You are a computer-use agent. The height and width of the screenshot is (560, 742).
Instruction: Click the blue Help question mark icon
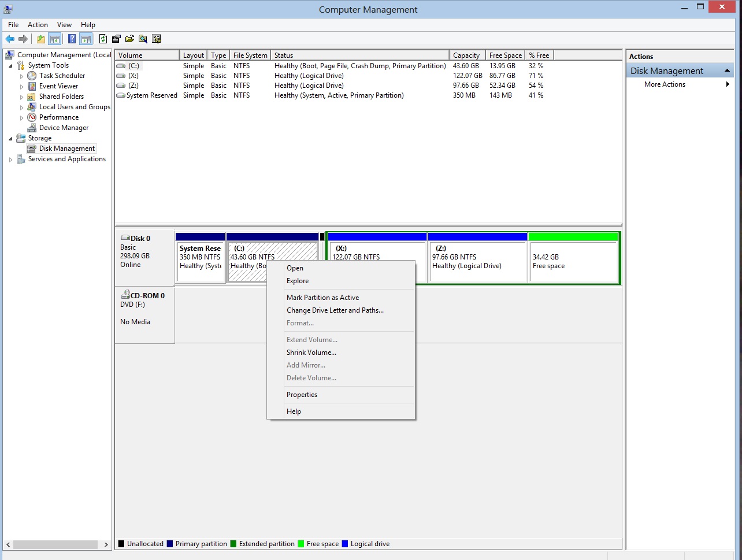72,39
